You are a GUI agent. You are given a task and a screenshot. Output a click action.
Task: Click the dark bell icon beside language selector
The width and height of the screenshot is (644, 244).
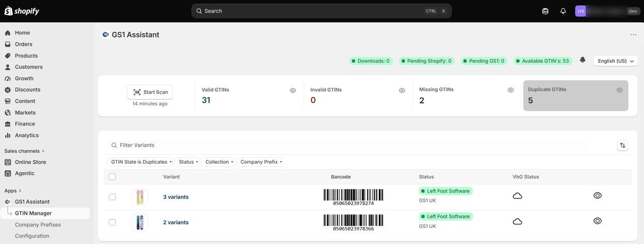pyautogui.click(x=583, y=60)
